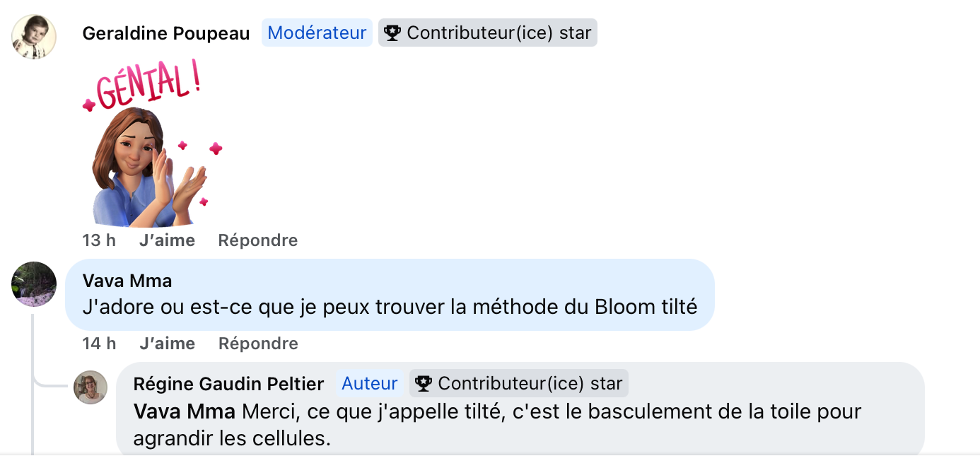The image size is (980, 468).
Task: Reply to Vava Mma's comment
Action: coord(258,344)
